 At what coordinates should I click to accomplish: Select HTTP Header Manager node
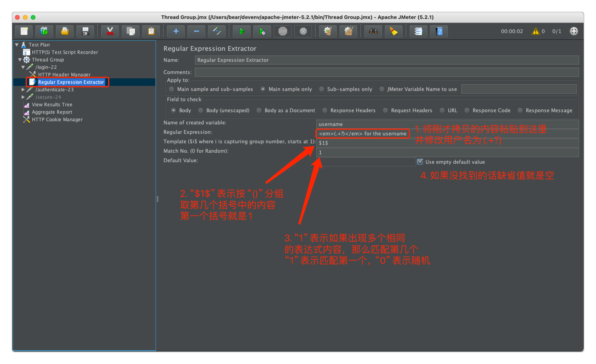click(x=64, y=75)
